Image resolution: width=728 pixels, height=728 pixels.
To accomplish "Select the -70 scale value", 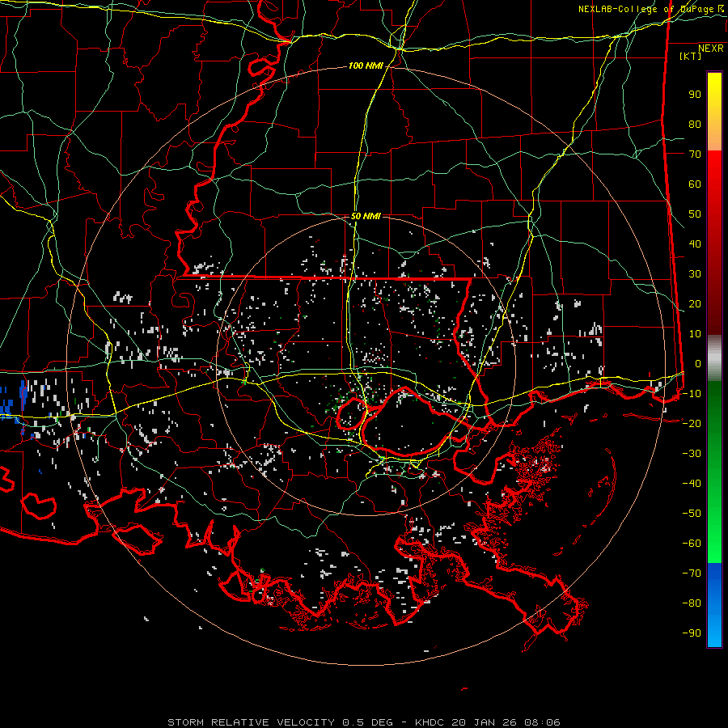I will tap(692, 574).
